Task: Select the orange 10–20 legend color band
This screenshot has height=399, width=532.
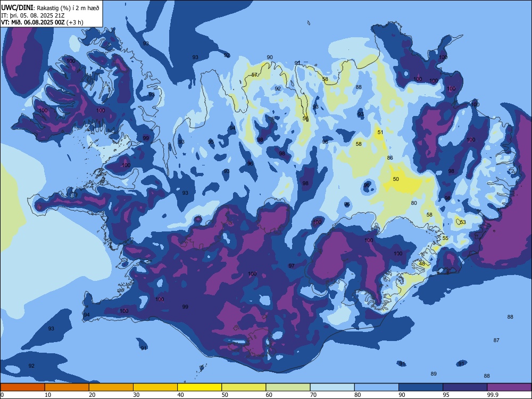Action: [67, 387]
